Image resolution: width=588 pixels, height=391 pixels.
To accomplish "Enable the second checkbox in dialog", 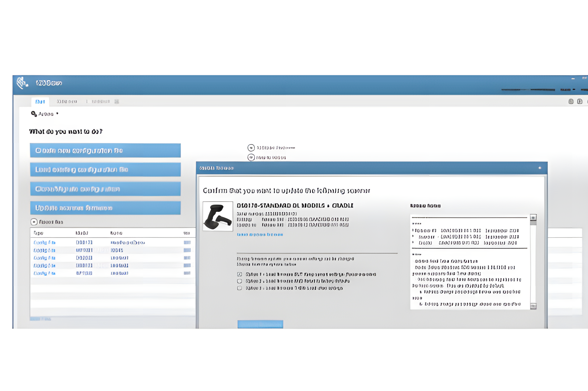I will (240, 281).
